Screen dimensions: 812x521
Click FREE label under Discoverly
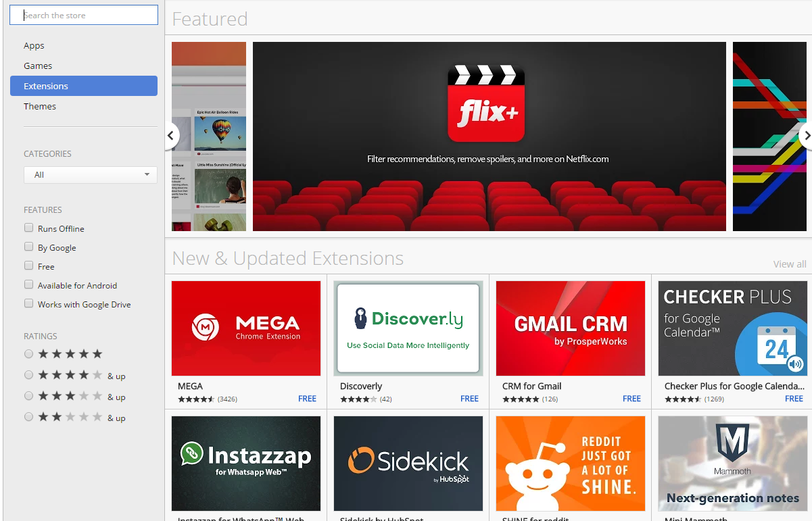tap(470, 399)
